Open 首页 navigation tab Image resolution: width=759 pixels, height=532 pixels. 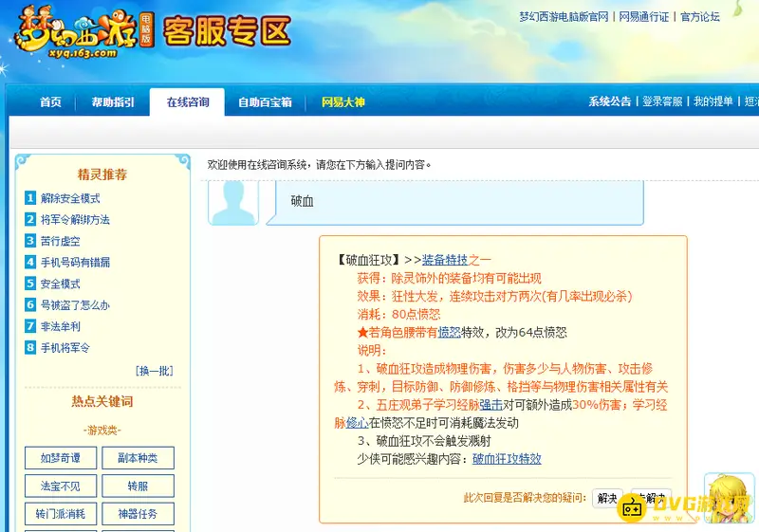[x=50, y=102]
